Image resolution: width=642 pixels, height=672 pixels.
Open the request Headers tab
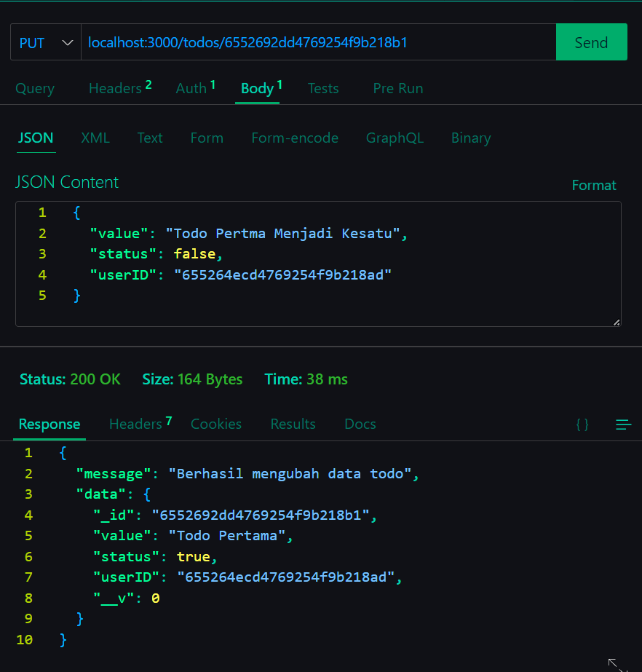(114, 88)
